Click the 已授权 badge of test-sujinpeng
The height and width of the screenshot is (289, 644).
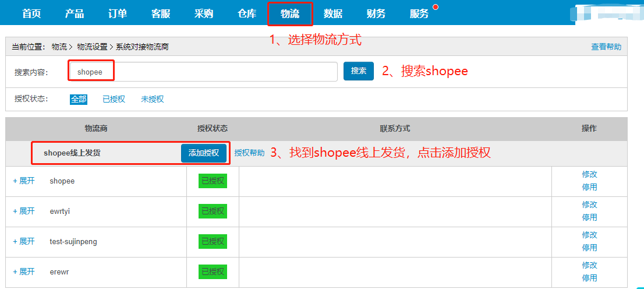213,241
